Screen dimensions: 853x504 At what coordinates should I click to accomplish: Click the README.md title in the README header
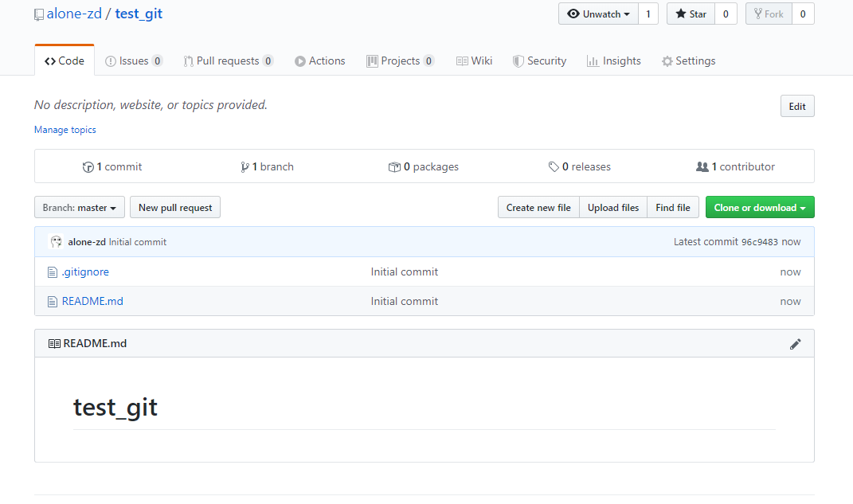click(96, 344)
